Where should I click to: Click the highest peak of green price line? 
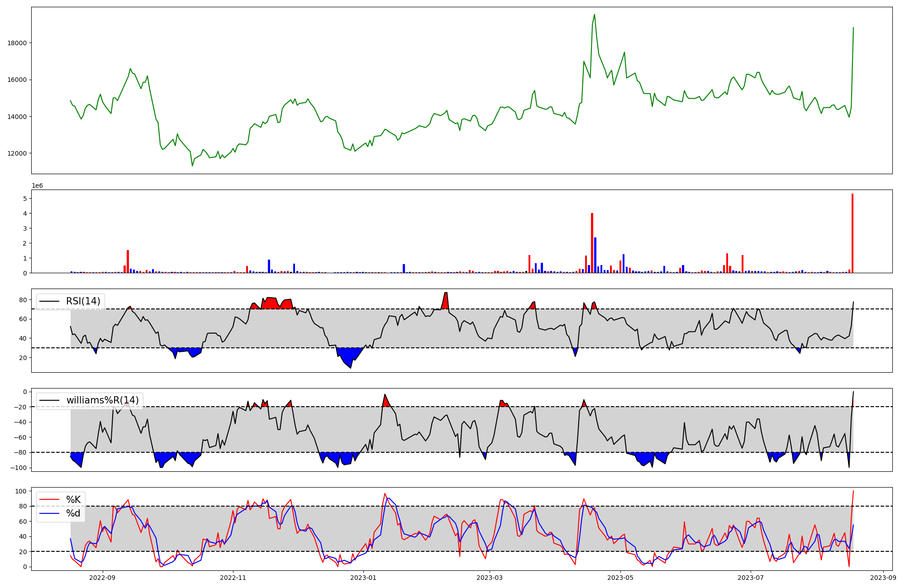point(595,15)
